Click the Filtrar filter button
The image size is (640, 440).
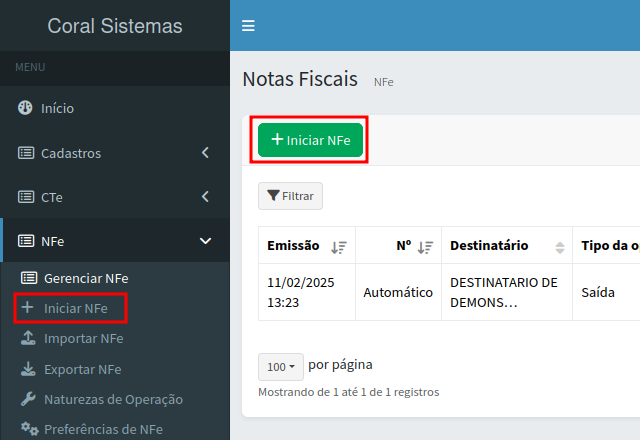click(x=290, y=196)
